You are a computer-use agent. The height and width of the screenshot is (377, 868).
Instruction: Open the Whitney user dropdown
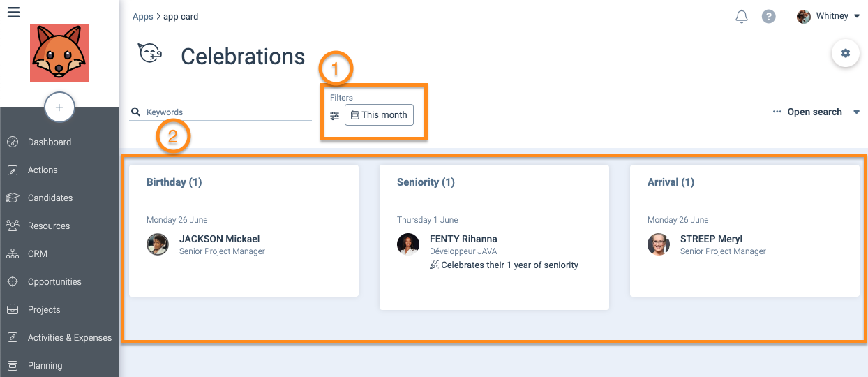click(828, 16)
